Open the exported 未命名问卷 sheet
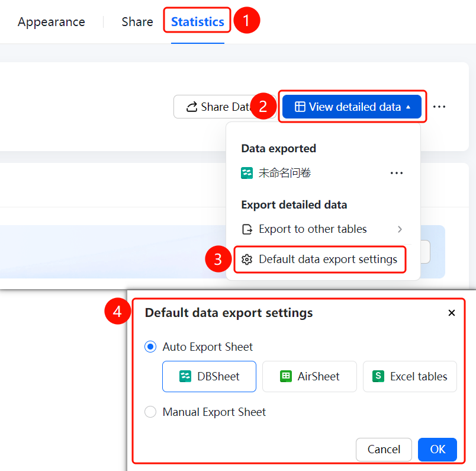The image size is (476, 471). tap(284, 173)
